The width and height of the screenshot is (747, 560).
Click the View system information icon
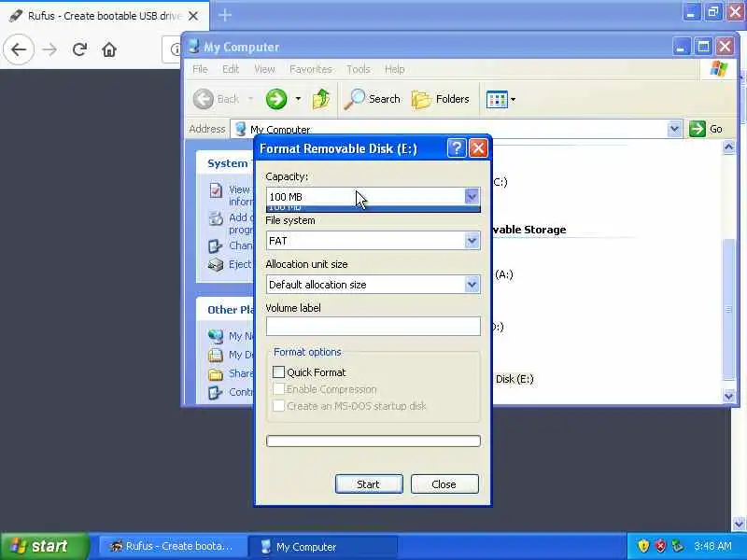click(216, 190)
